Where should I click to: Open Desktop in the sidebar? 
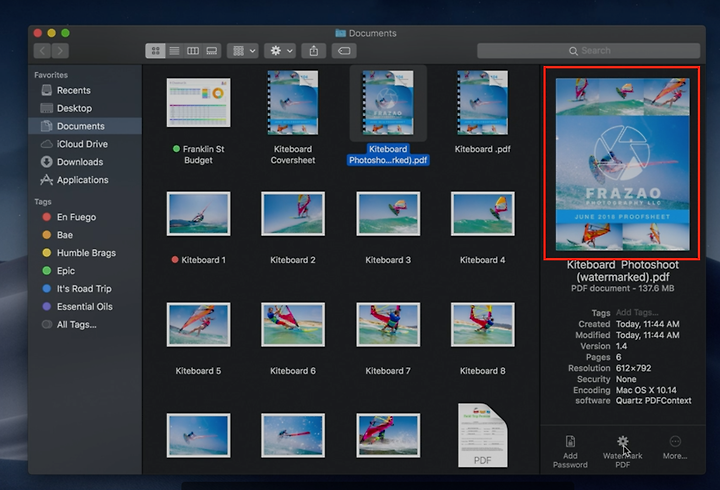point(85,108)
